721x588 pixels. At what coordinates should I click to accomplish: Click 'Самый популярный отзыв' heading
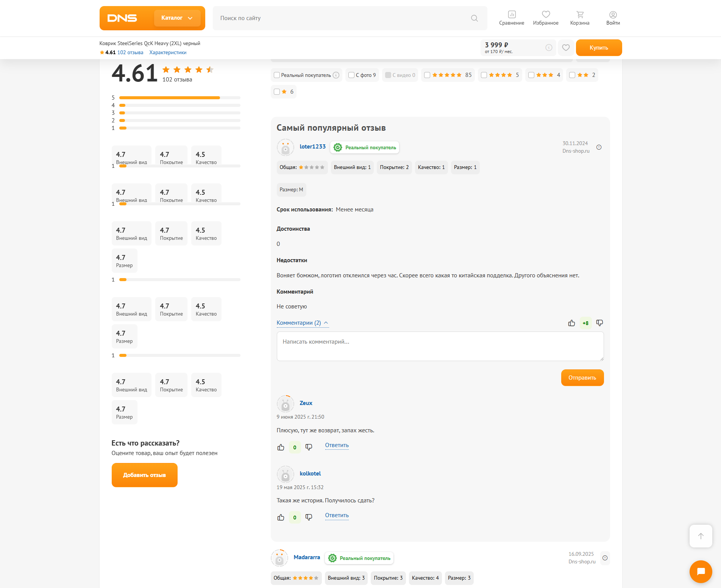tap(331, 128)
